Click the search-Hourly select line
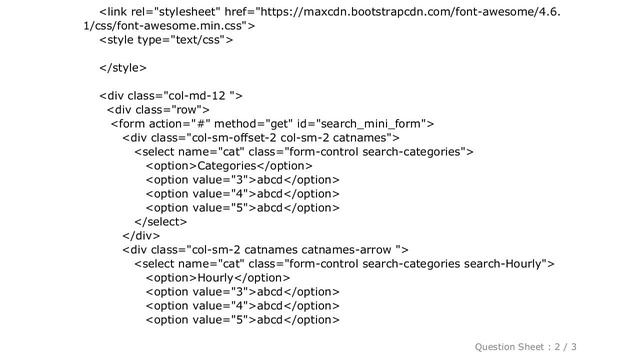Image resolution: width=640 pixels, height=360 pixels. point(344,263)
